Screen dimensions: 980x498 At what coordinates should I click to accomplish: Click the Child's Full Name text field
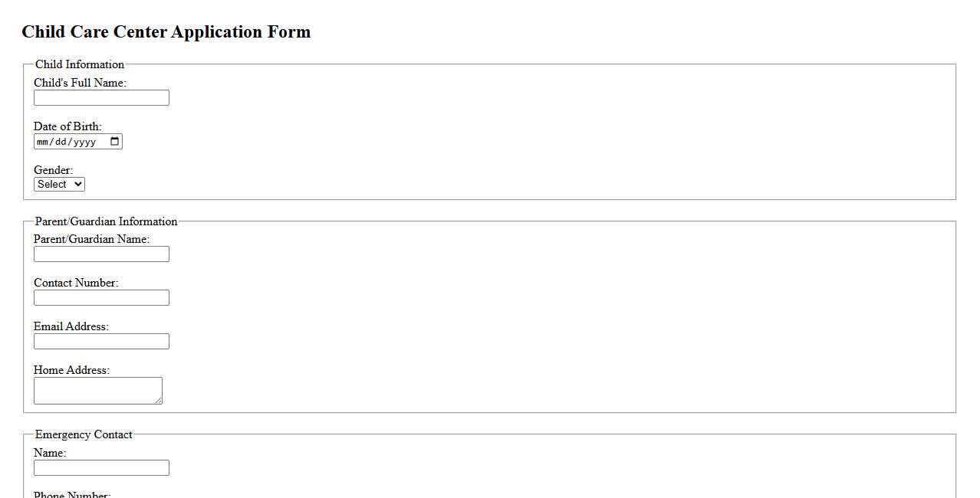click(101, 98)
